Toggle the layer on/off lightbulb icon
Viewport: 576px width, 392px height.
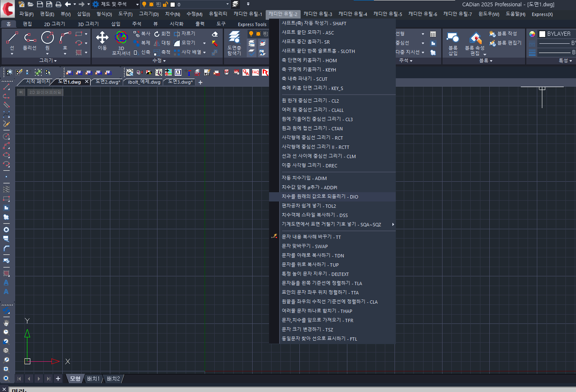coord(144,4)
